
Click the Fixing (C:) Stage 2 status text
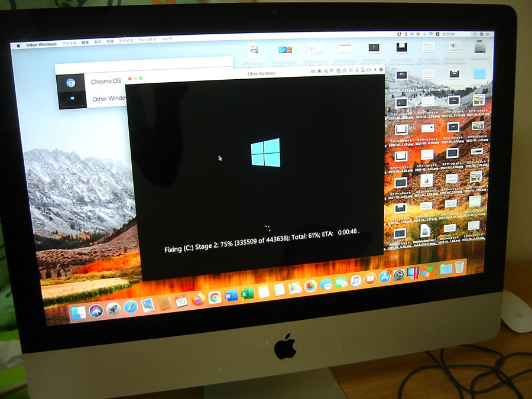coord(262,240)
